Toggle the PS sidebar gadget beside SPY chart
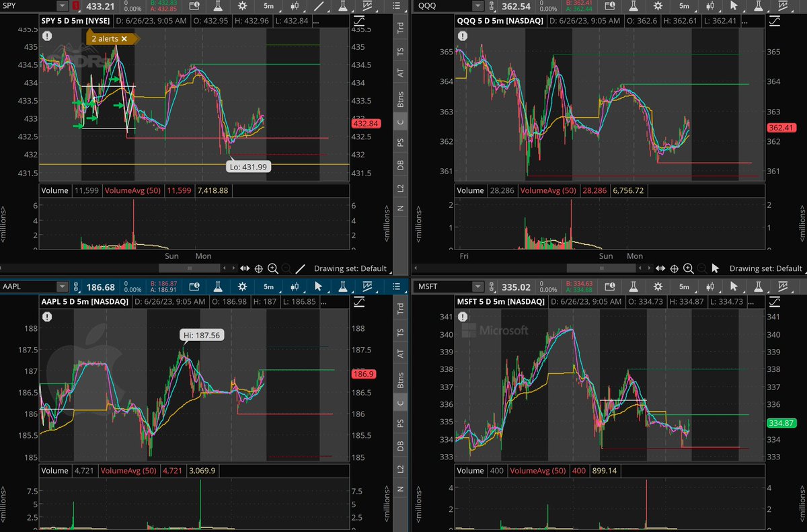807x532 pixels. tap(401, 142)
